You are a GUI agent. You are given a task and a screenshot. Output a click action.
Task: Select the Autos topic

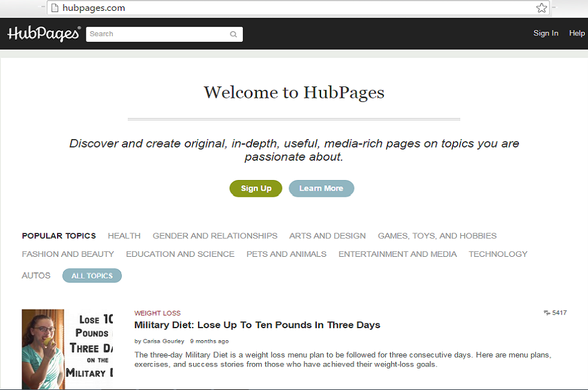pyautogui.click(x=36, y=275)
